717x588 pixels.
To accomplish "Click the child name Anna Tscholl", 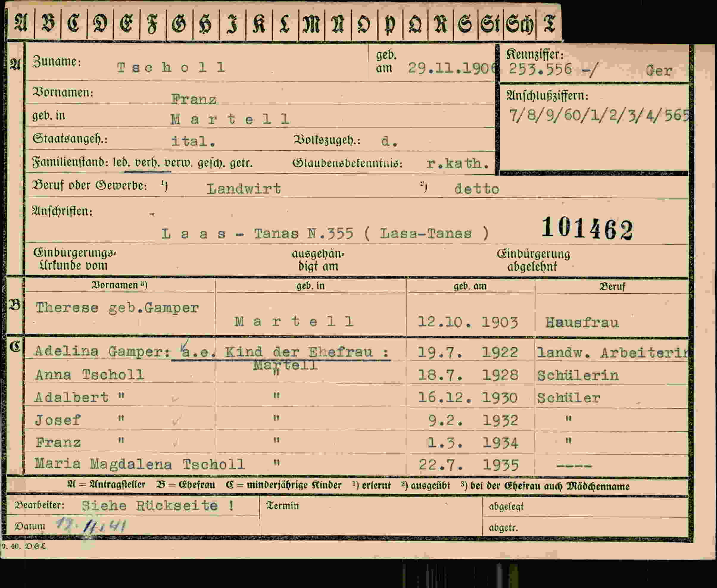I will click(x=90, y=375).
